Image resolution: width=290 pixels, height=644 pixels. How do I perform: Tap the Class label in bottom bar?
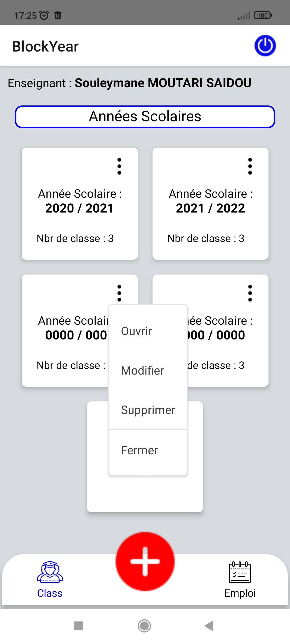(x=50, y=593)
